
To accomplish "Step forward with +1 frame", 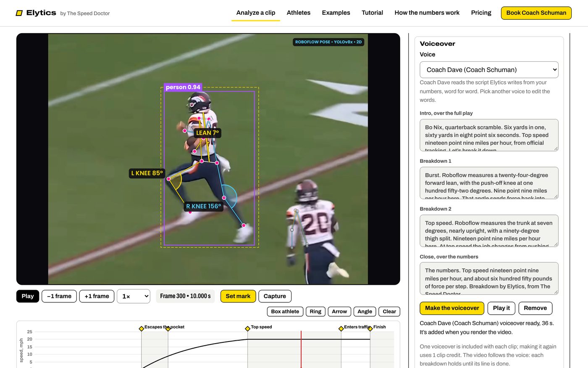I will click(x=97, y=296).
